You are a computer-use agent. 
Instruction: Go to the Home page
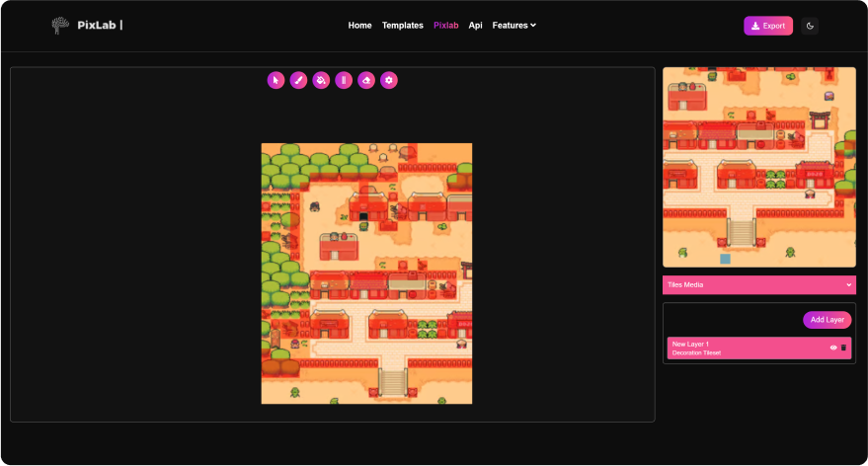click(359, 26)
